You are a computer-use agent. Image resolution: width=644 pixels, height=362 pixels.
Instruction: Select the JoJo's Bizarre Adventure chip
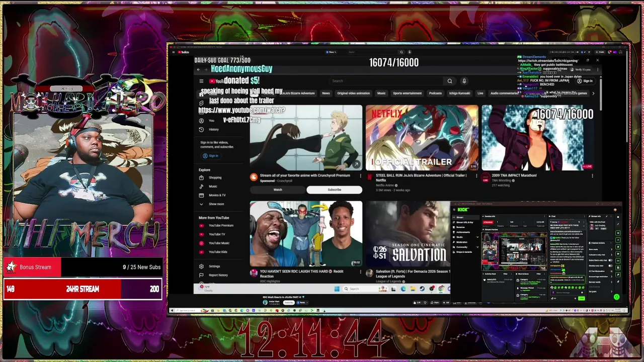[x=297, y=93]
